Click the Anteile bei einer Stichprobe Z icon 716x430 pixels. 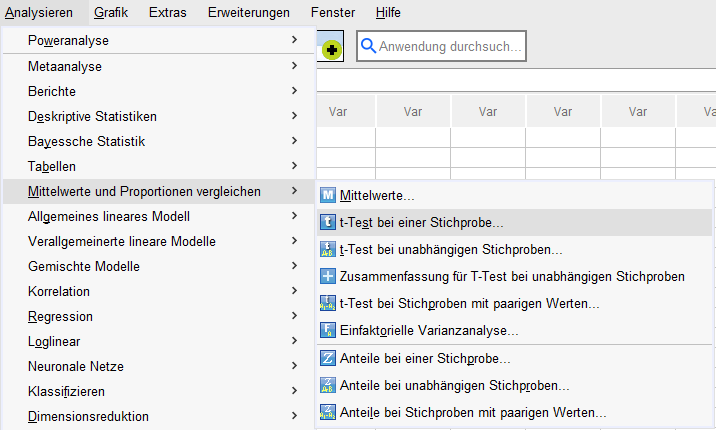click(x=327, y=358)
